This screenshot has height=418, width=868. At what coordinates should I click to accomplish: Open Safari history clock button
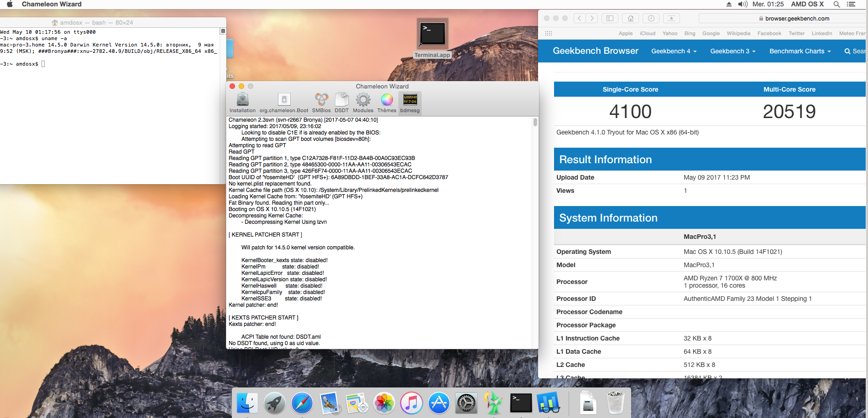tap(651, 18)
